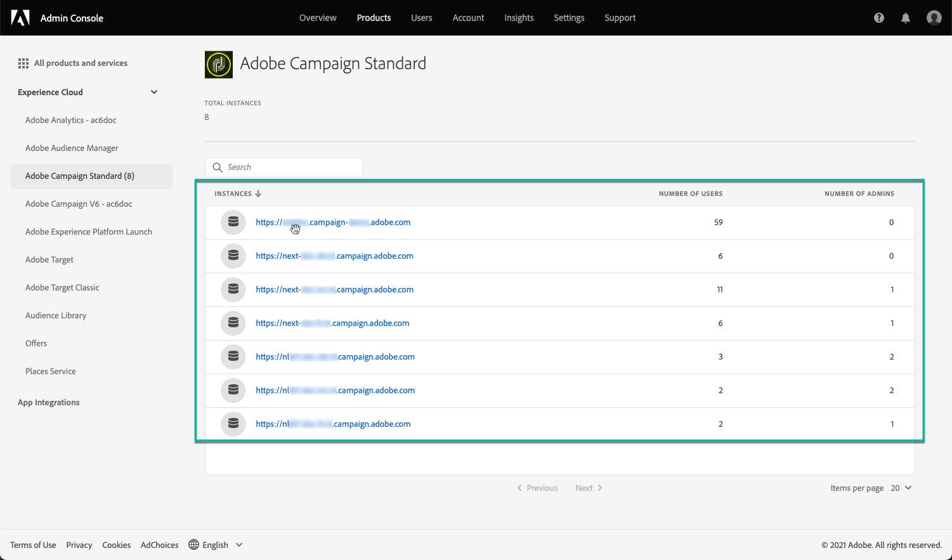Viewport: 952px width, 560px height.
Task: Click database icon for 6-user, 1-admin instance
Action: point(233,323)
